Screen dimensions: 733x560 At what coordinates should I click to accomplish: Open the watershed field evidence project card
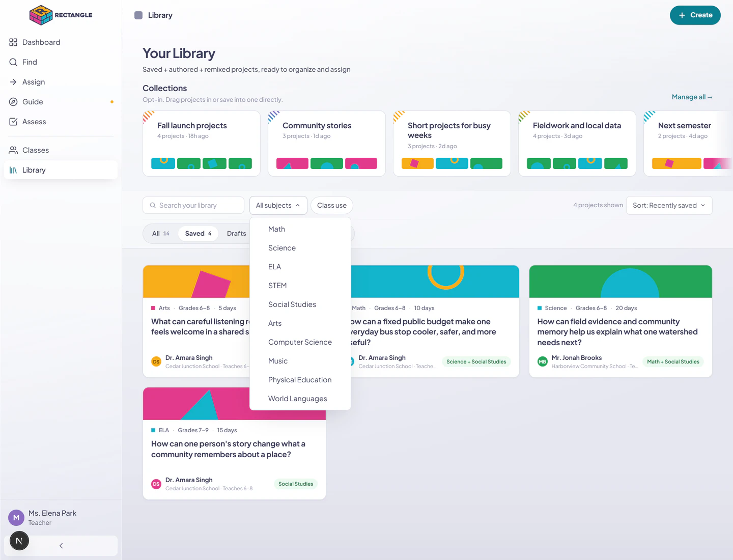621,321
